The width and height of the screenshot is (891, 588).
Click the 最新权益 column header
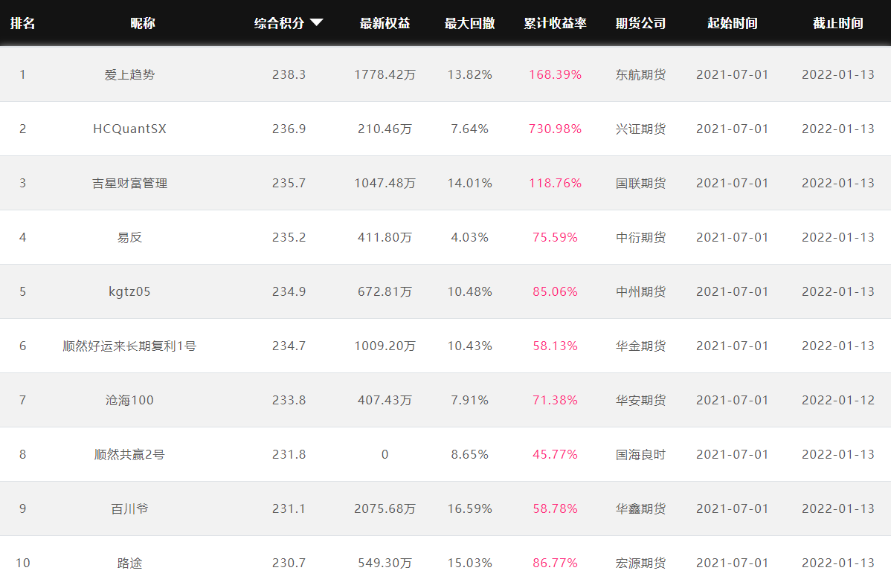point(385,23)
